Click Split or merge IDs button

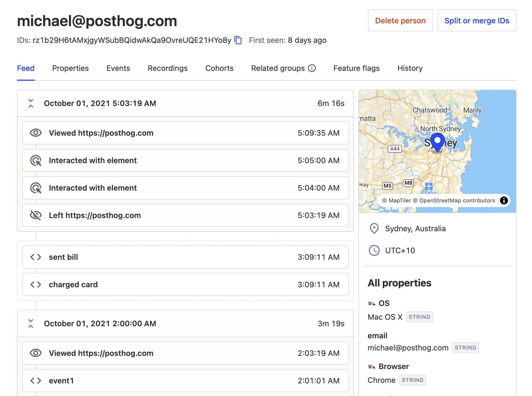tap(477, 21)
